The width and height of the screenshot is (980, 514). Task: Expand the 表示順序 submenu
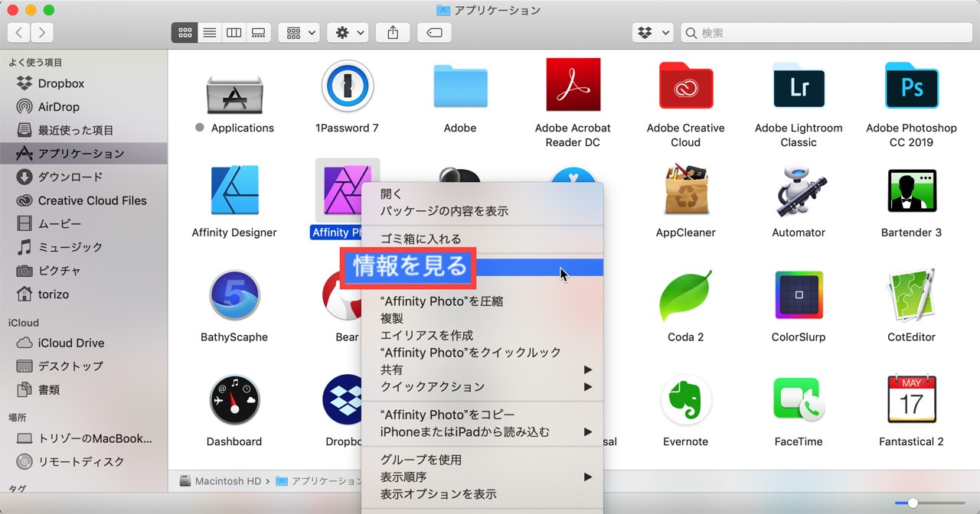pos(482,477)
